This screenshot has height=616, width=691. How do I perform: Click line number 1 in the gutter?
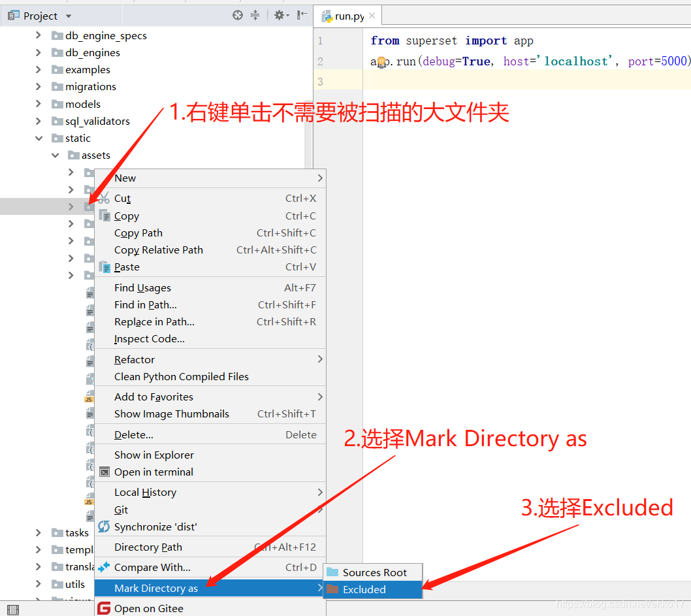(321, 41)
